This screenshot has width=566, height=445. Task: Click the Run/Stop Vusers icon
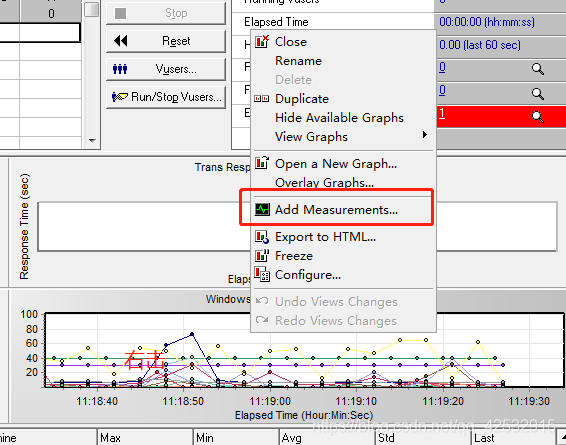click(x=120, y=96)
